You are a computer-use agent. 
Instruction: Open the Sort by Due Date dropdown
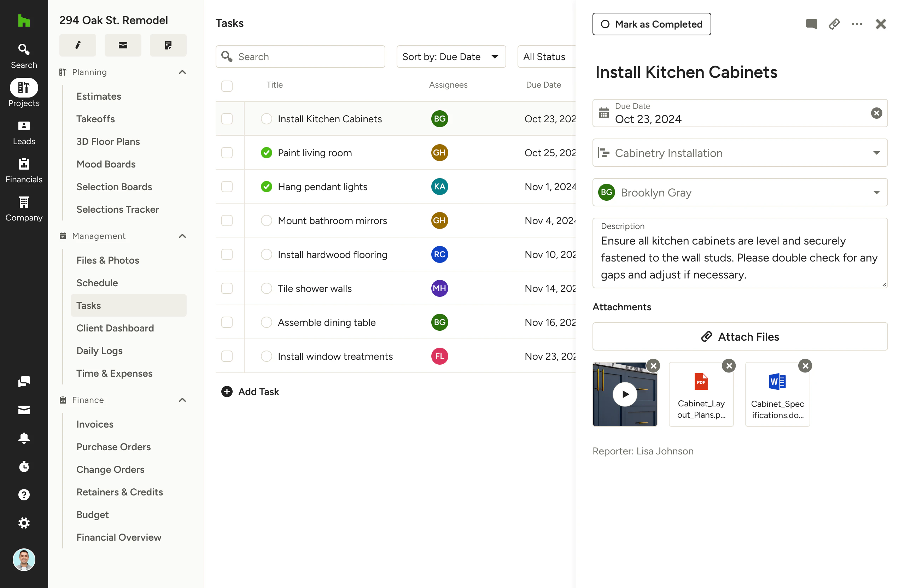(451, 56)
